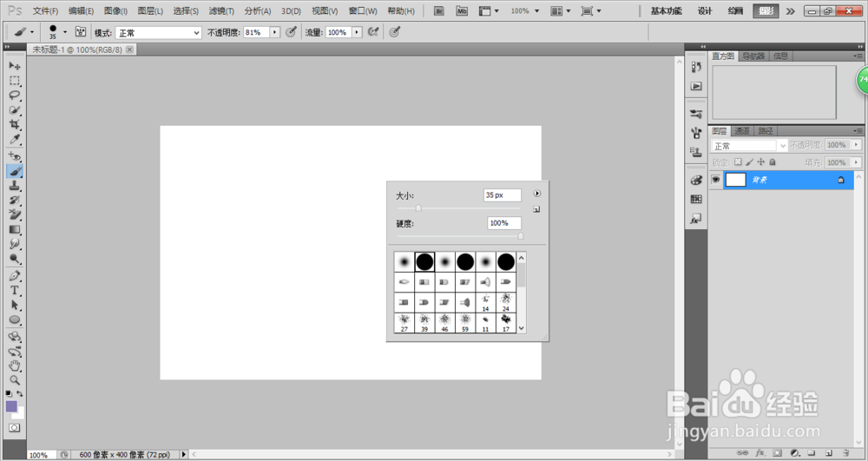This screenshot has width=868, height=461.
Task: Open the 图像(I) menu
Action: click(x=115, y=11)
